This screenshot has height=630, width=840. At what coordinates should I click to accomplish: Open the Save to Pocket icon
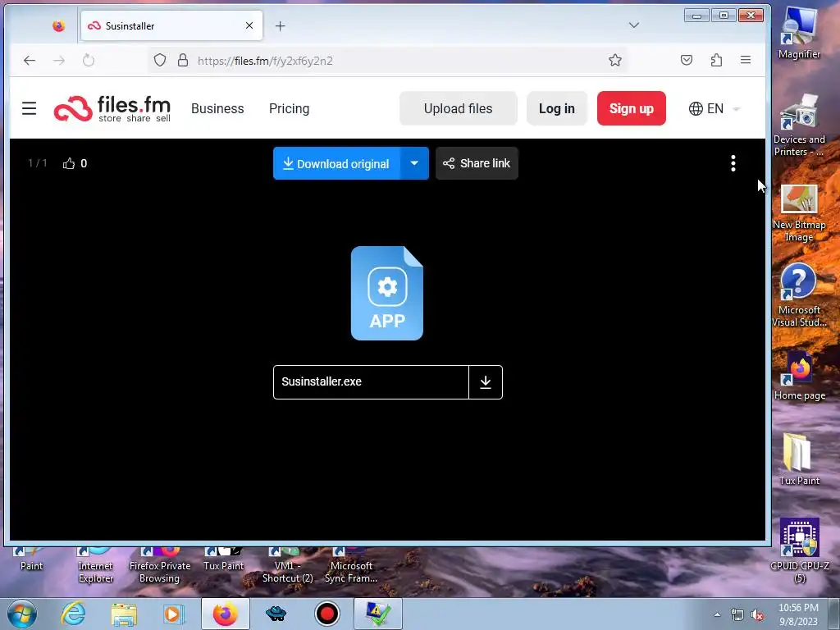(x=687, y=60)
